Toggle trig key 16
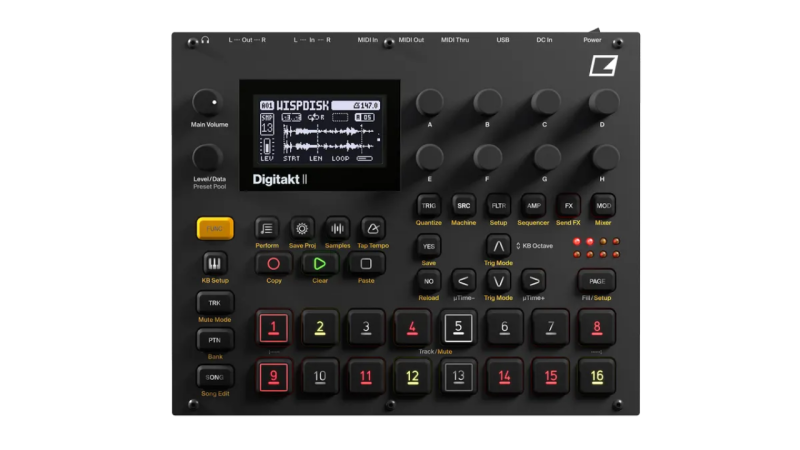 point(596,377)
